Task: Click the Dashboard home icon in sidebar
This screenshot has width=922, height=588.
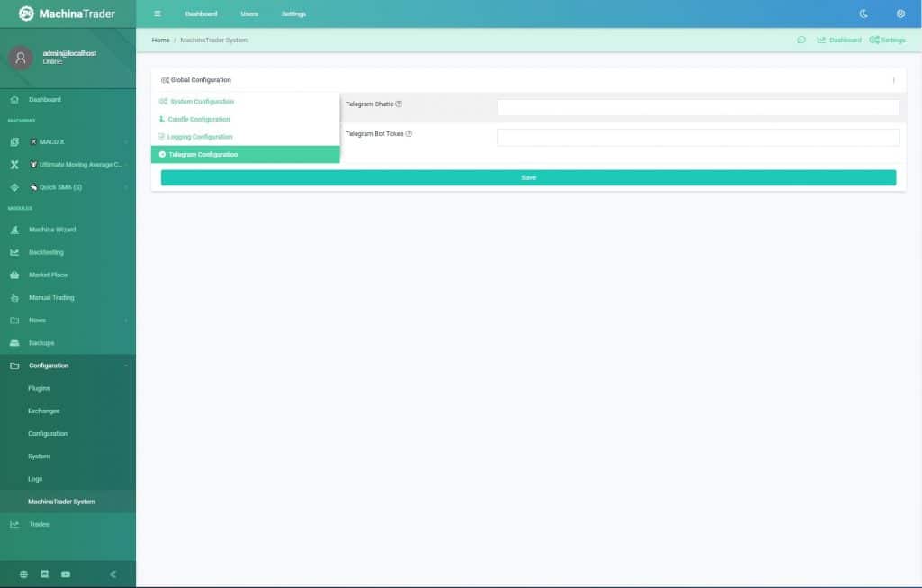Action: 14,100
